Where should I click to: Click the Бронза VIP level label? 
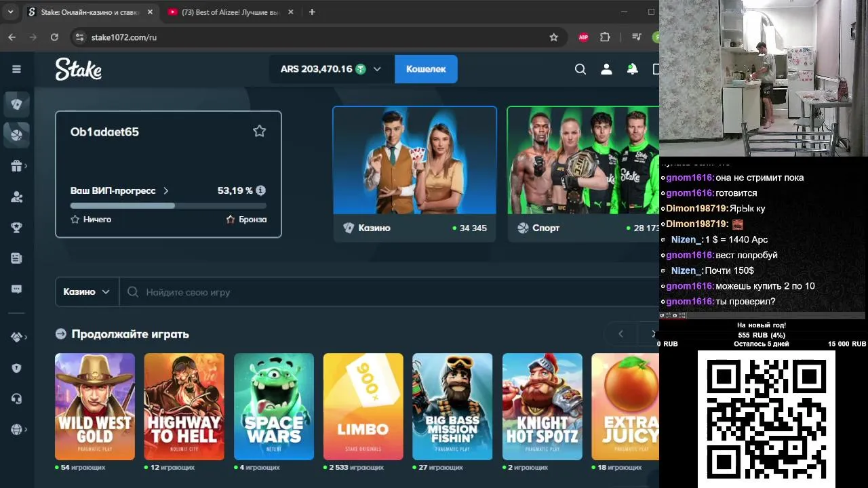(x=252, y=220)
